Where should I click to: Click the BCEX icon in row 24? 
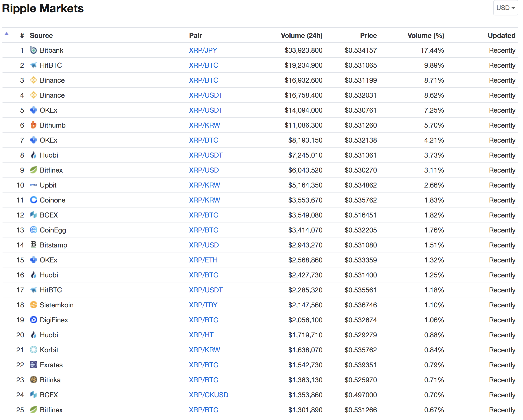tap(33, 395)
